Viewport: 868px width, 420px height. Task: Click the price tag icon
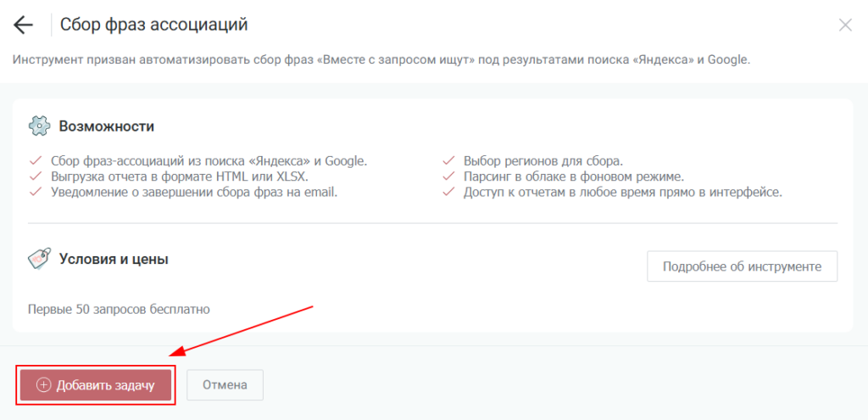[x=39, y=259]
